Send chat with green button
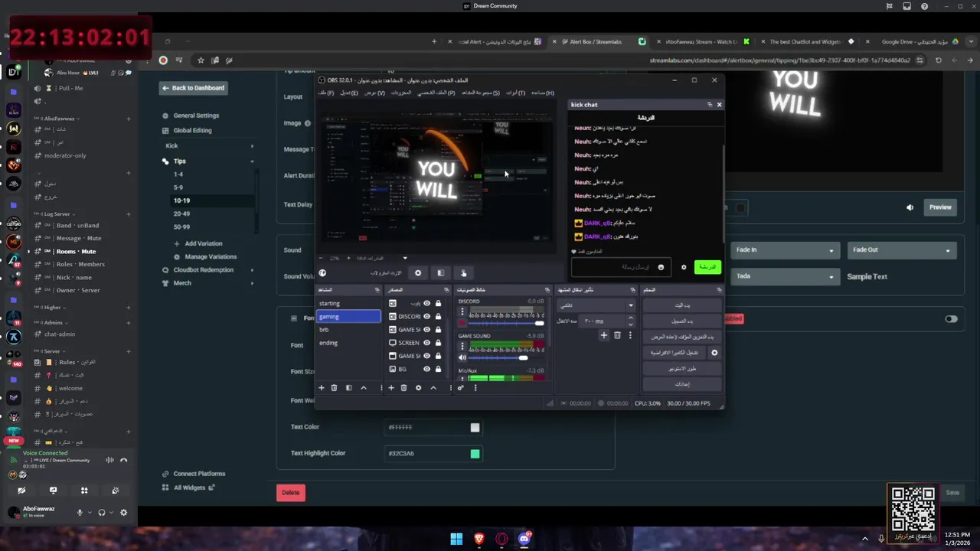Screen dimensions: 980x551 (x=707, y=267)
